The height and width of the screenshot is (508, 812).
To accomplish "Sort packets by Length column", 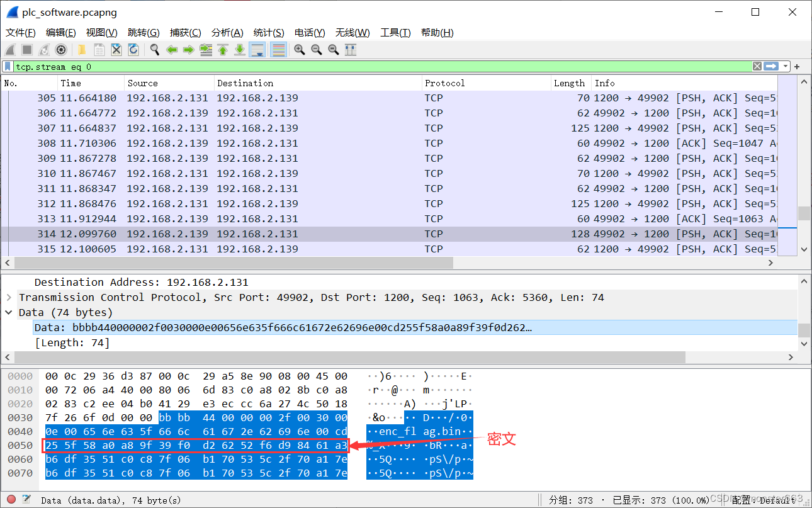I will [x=571, y=83].
